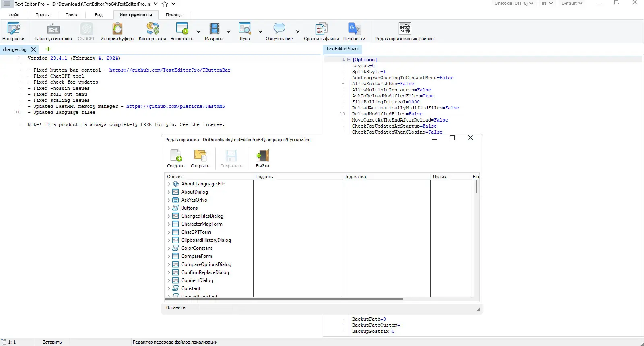Screen dimensions: 644x346
Task: Click Выйти to exit language editor
Action: pyautogui.click(x=262, y=159)
